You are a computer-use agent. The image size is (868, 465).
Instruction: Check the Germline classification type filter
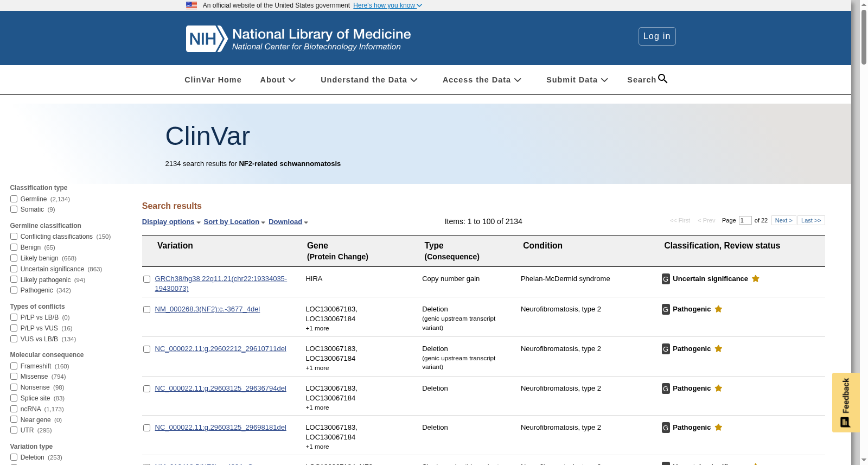(x=14, y=199)
